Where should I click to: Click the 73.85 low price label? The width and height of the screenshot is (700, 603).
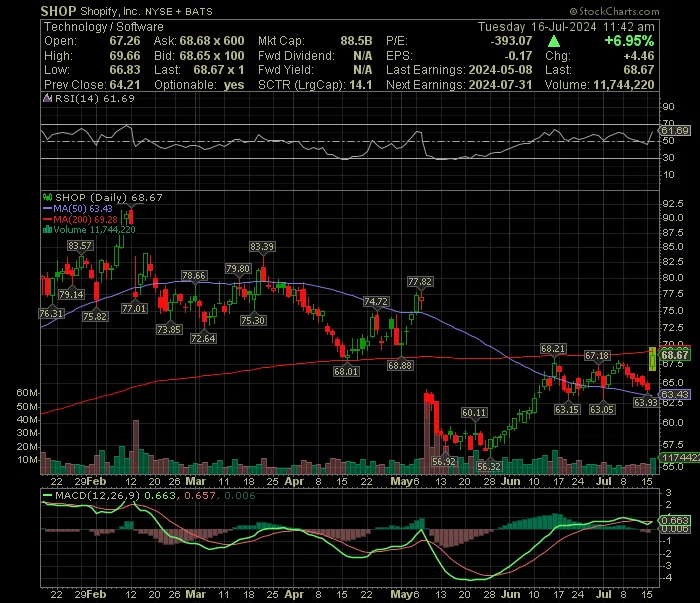169,329
